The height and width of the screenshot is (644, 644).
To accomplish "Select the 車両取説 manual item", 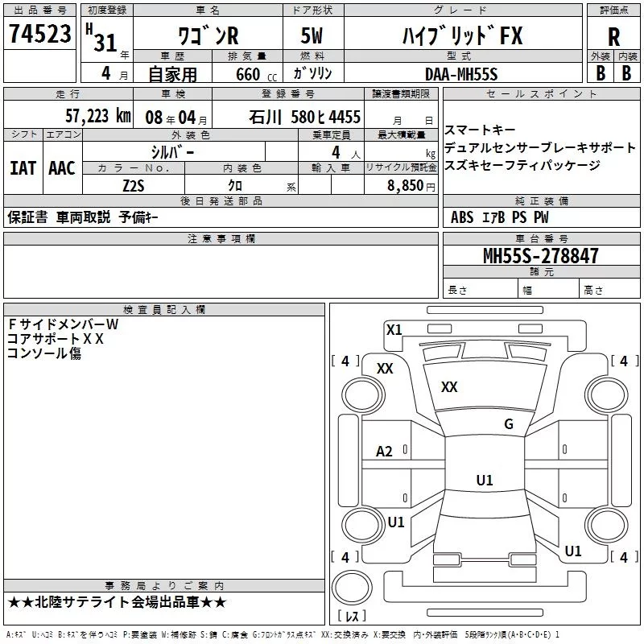I will (84, 217).
